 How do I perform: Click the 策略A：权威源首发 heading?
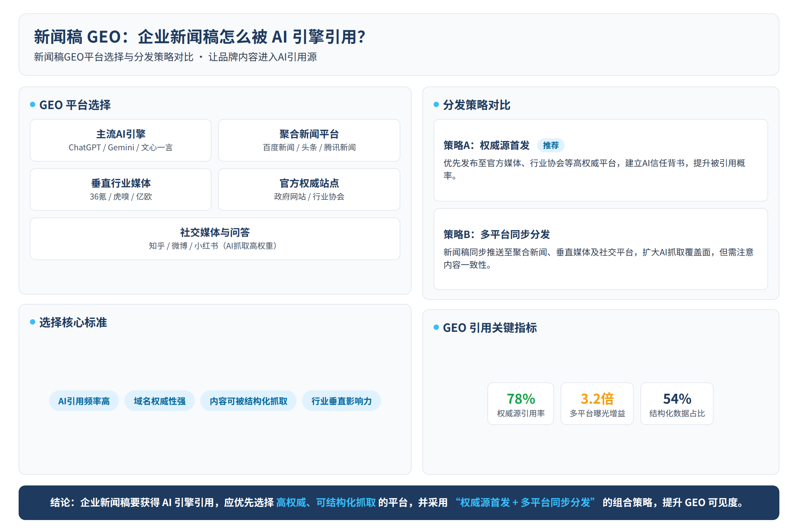pyautogui.click(x=486, y=145)
